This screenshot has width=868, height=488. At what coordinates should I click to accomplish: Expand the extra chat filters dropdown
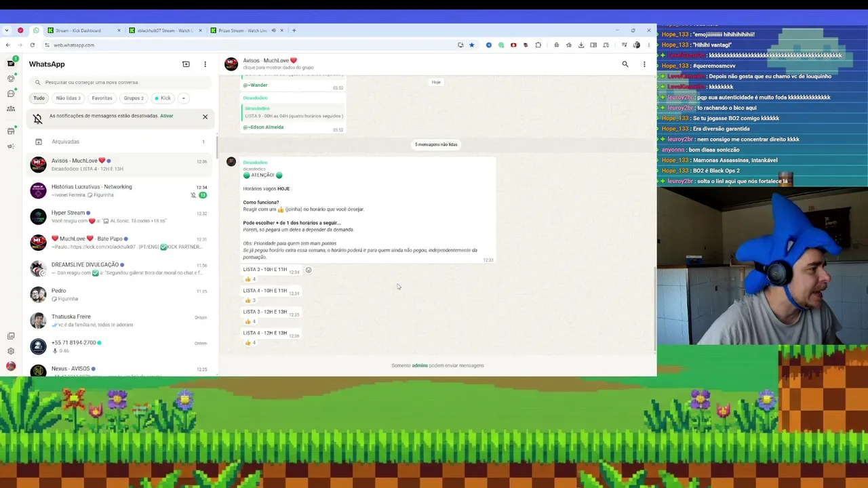[183, 98]
